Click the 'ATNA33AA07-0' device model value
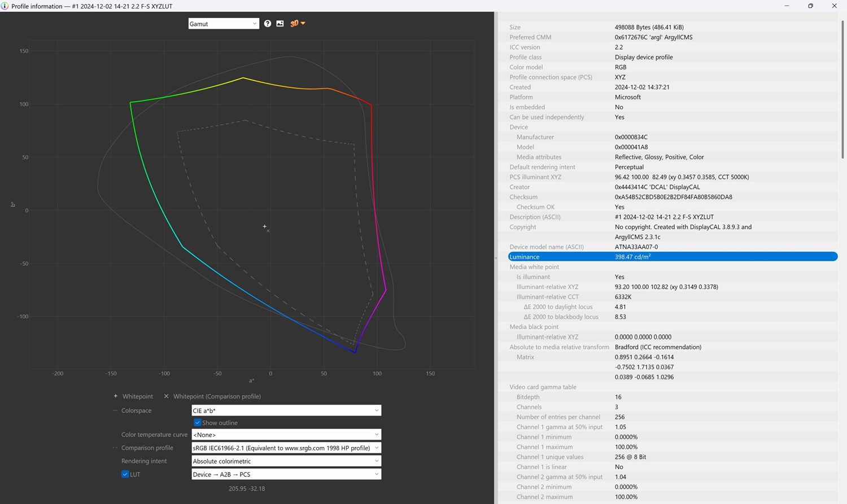Image resolution: width=847 pixels, height=504 pixels. pyautogui.click(x=636, y=247)
